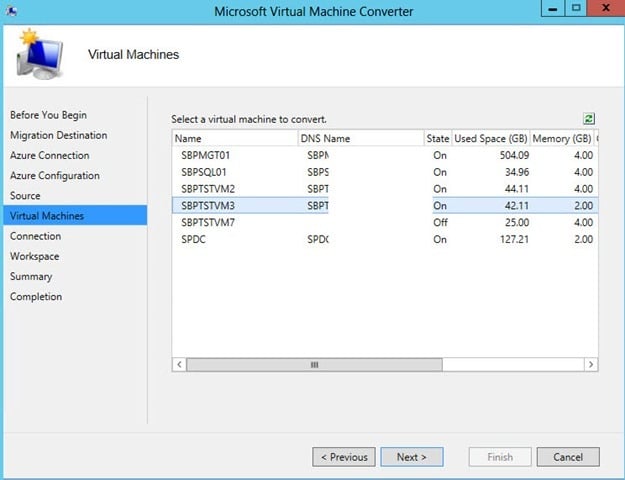Sort by the State column header
This screenshot has height=480, width=625.
coord(438,138)
